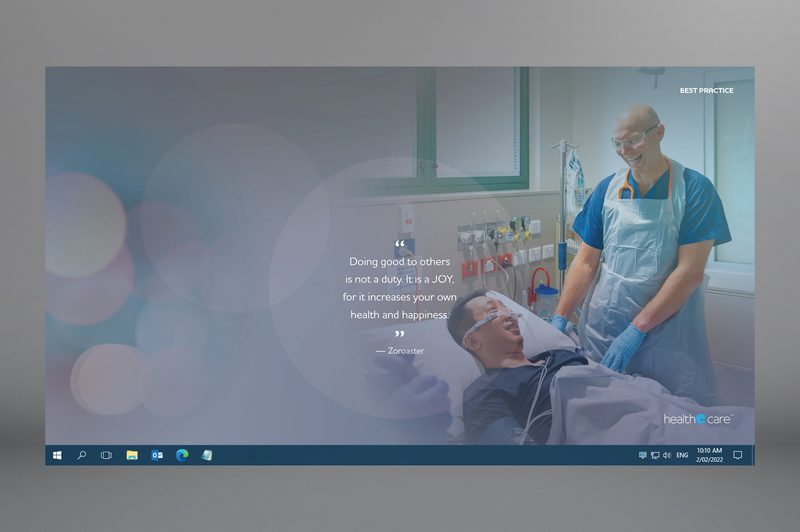Open Outlook from the taskbar
Viewport: 800px width, 532px height.
pyautogui.click(x=157, y=455)
